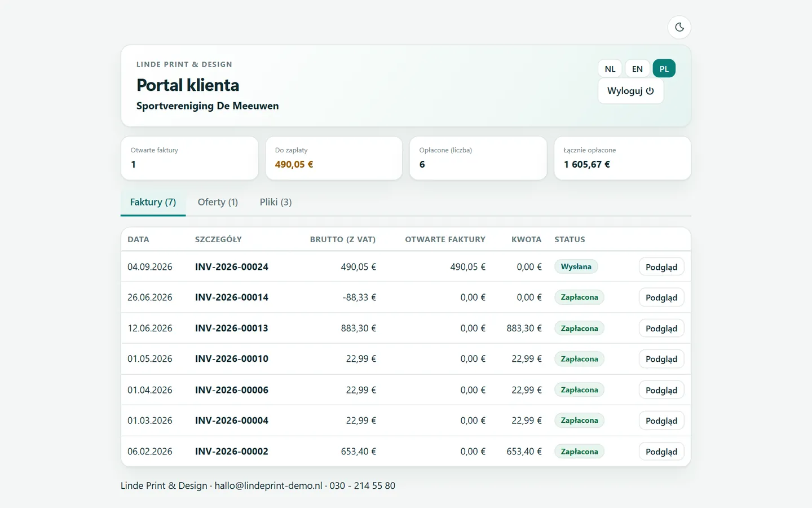
Task: Open Podgląd for invoice INV-2026-00002
Action: (661, 452)
